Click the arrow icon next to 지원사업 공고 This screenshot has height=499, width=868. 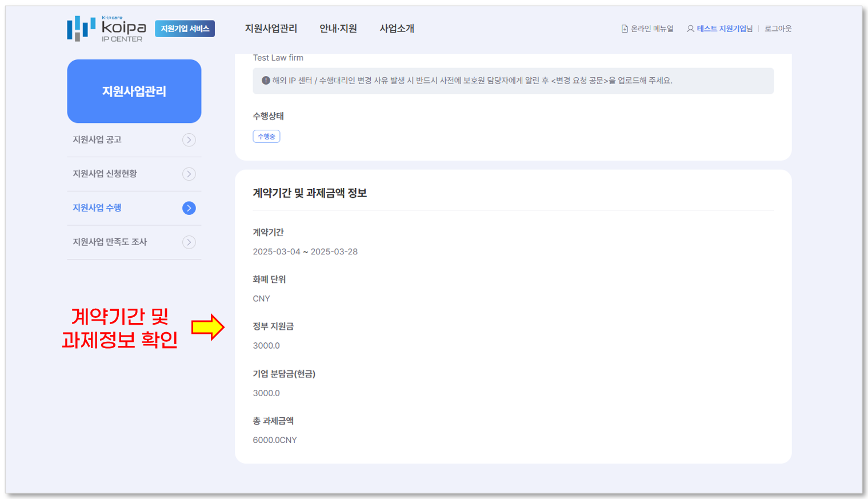coord(189,140)
